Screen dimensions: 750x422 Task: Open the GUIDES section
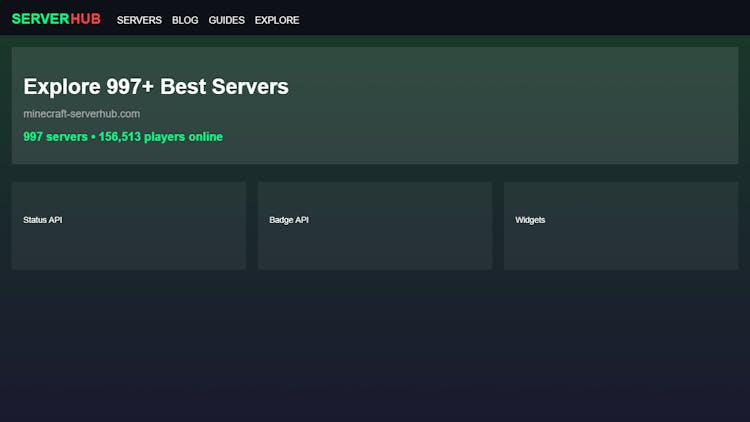[226, 20]
